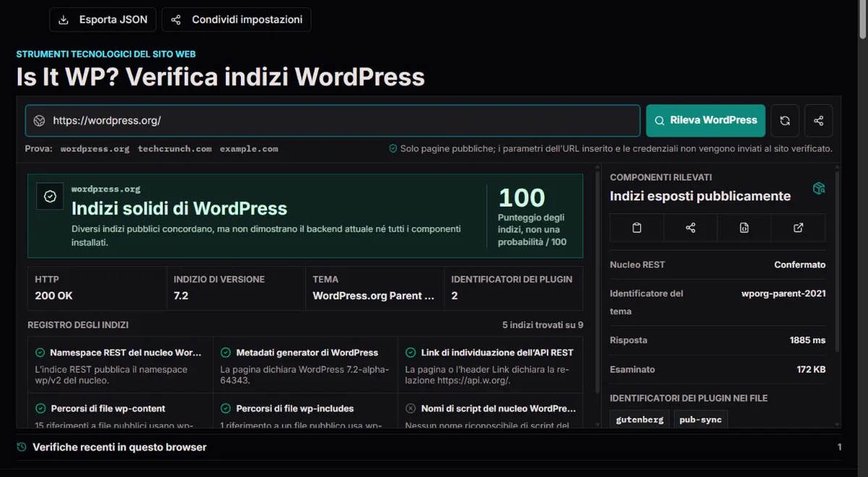Click the share icon right of the refresh button
Image resolution: width=868 pixels, height=477 pixels.
(819, 121)
